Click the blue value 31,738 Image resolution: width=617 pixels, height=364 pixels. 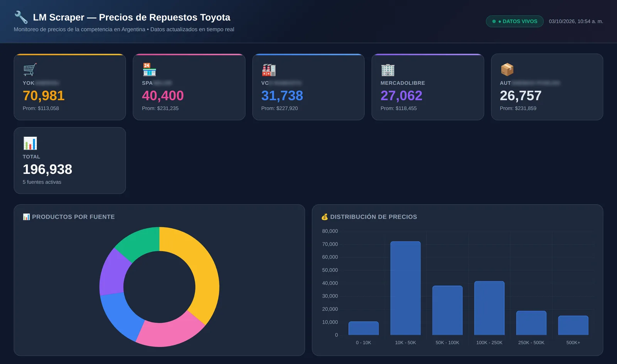[x=282, y=96]
